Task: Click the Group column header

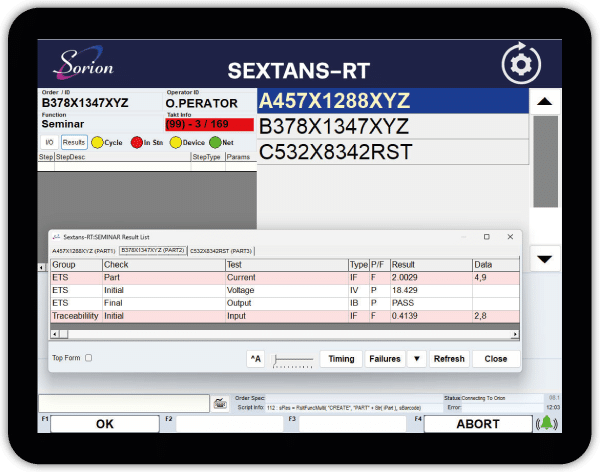Action: coord(77,265)
